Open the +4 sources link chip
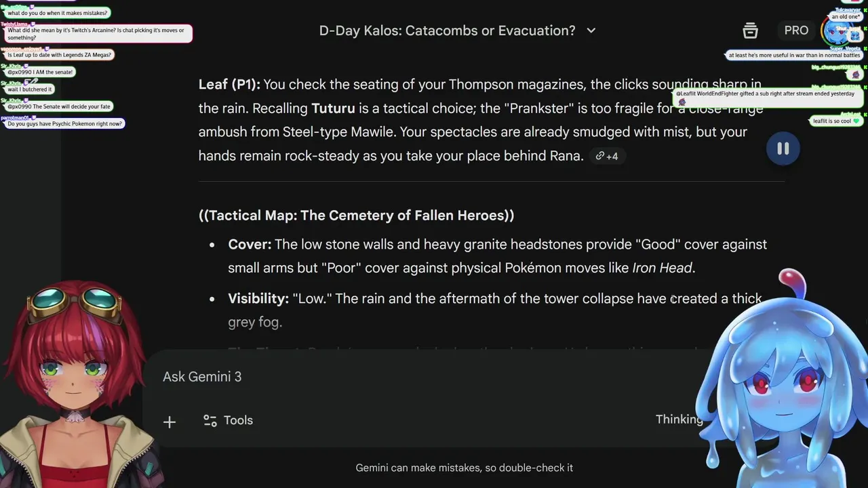The width and height of the screenshot is (868, 488). (x=607, y=156)
